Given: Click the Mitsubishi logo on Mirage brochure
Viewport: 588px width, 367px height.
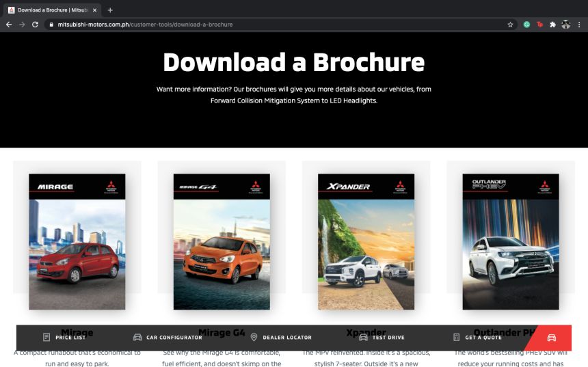Looking at the screenshot, I should coord(111,187).
